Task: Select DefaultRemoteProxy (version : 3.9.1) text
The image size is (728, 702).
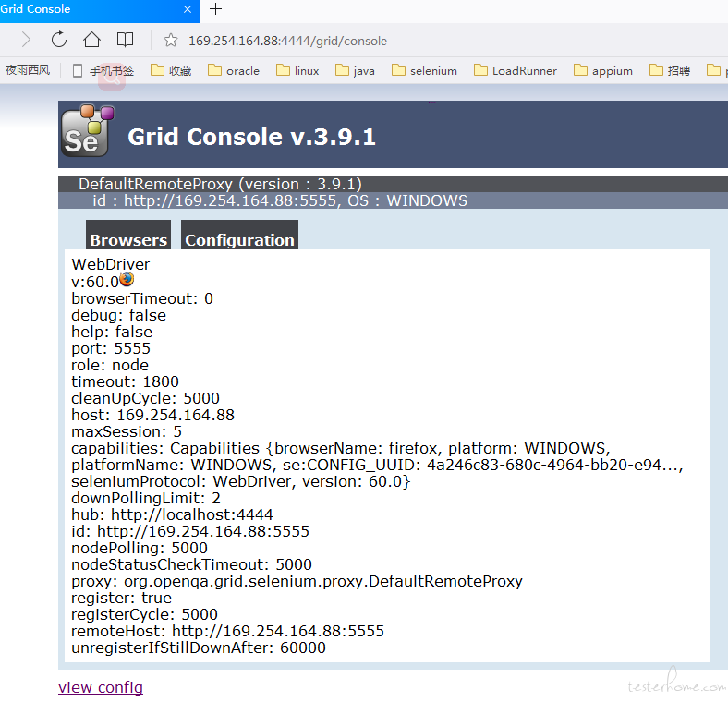Action: [x=220, y=185]
